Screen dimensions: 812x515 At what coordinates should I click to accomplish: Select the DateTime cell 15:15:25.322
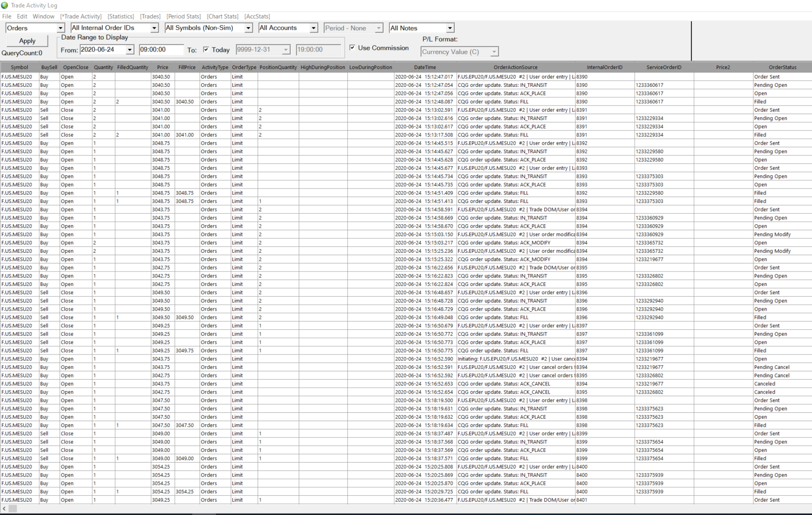[x=425, y=259]
